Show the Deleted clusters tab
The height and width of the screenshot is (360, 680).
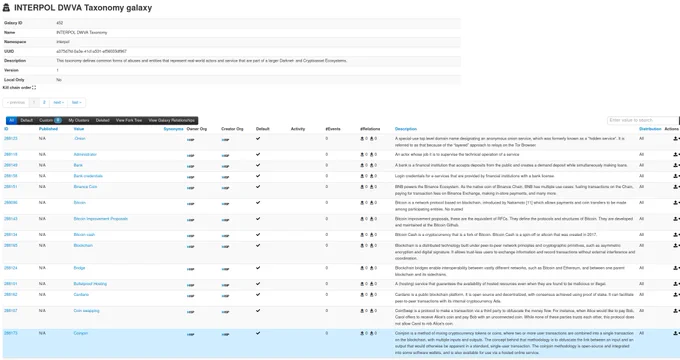(102, 120)
